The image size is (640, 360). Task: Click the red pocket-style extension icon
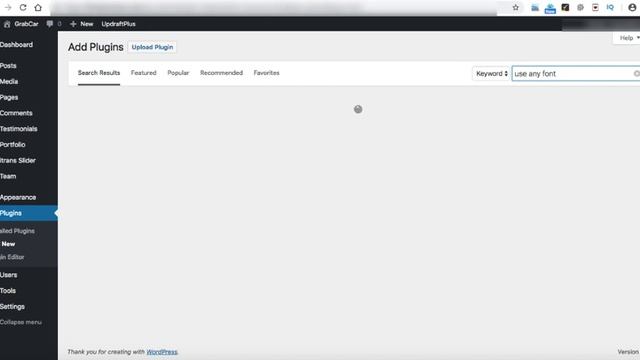(596, 7)
